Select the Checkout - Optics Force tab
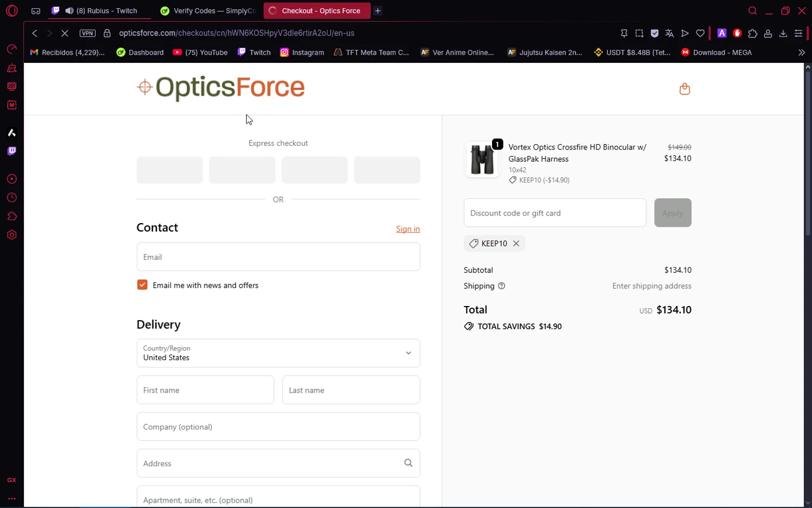The image size is (812, 508). pos(317,11)
